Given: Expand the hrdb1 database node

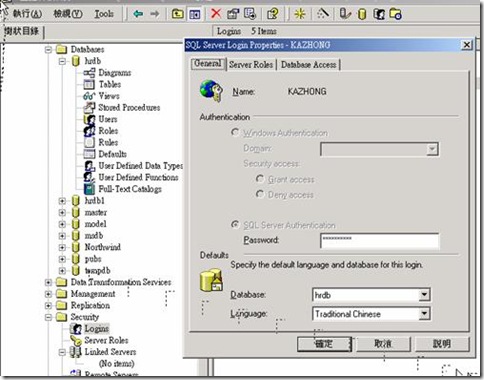Looking at the screenshot, I should (x=62, y=201).
